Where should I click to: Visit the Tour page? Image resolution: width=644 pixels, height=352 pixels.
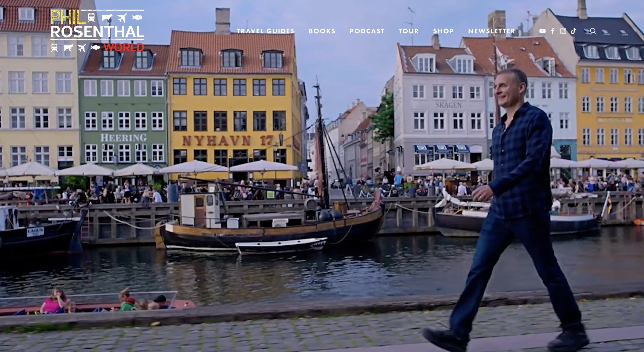coord(409,31)
